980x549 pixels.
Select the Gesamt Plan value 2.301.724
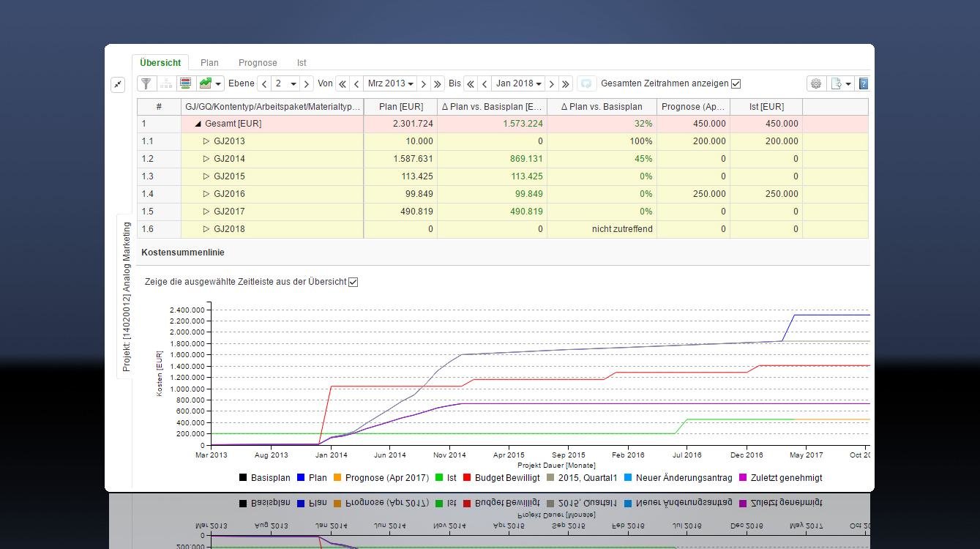[x=413, y=124]
